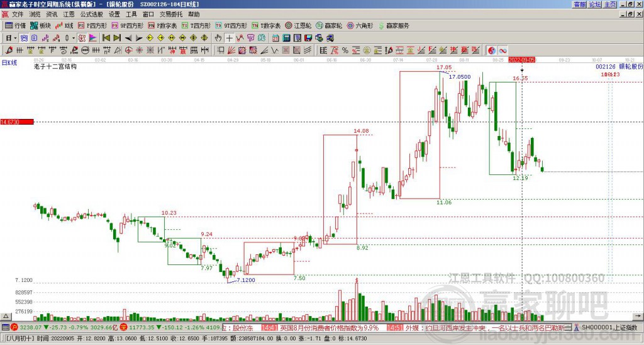Click the 7.1200 low price label

point(246,280)
